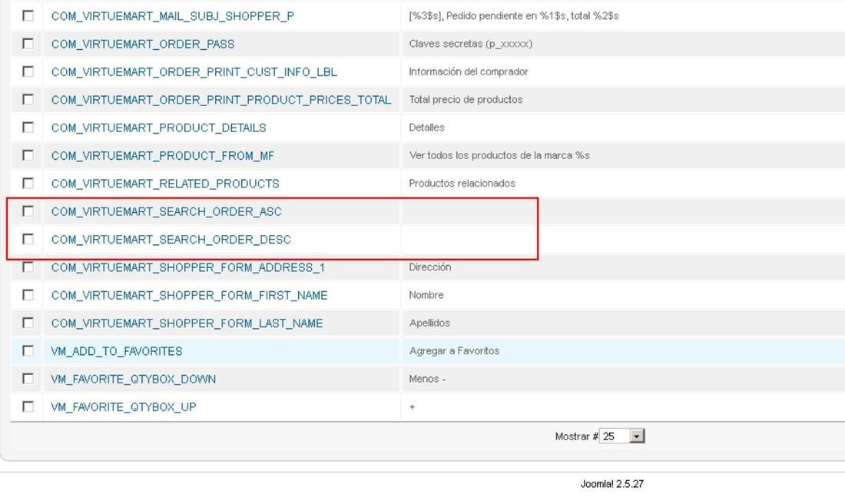Check the VM_FAVORITE_QTYBOX_UP checkbox

tap(28, 406)
